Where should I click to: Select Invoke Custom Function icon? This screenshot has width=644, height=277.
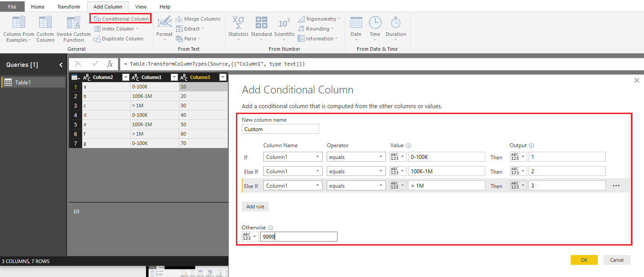pos(73,23)
